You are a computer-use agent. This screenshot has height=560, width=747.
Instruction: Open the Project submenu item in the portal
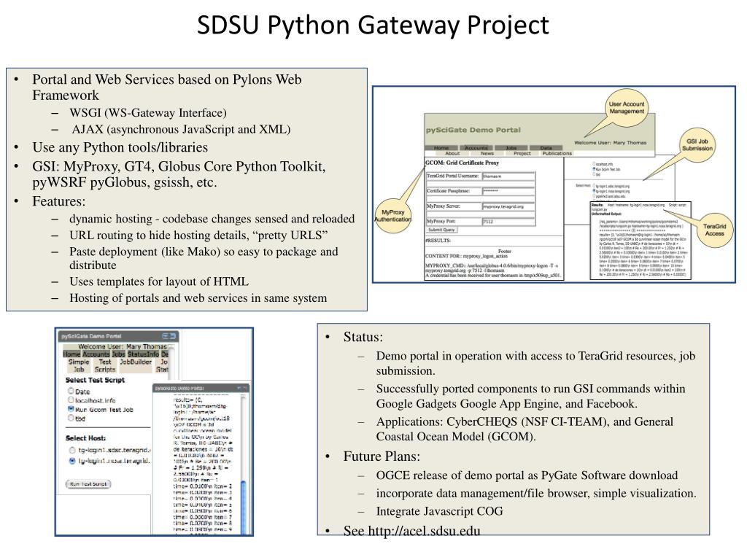click(522, 153)
